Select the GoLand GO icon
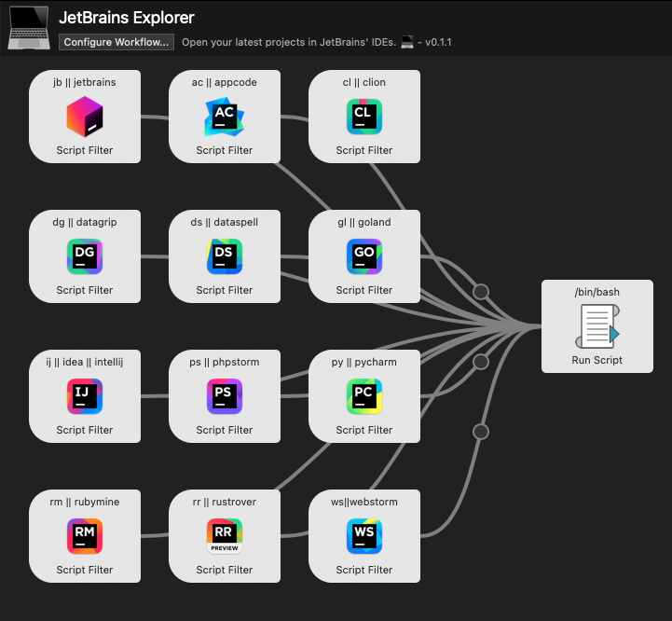 363,256
